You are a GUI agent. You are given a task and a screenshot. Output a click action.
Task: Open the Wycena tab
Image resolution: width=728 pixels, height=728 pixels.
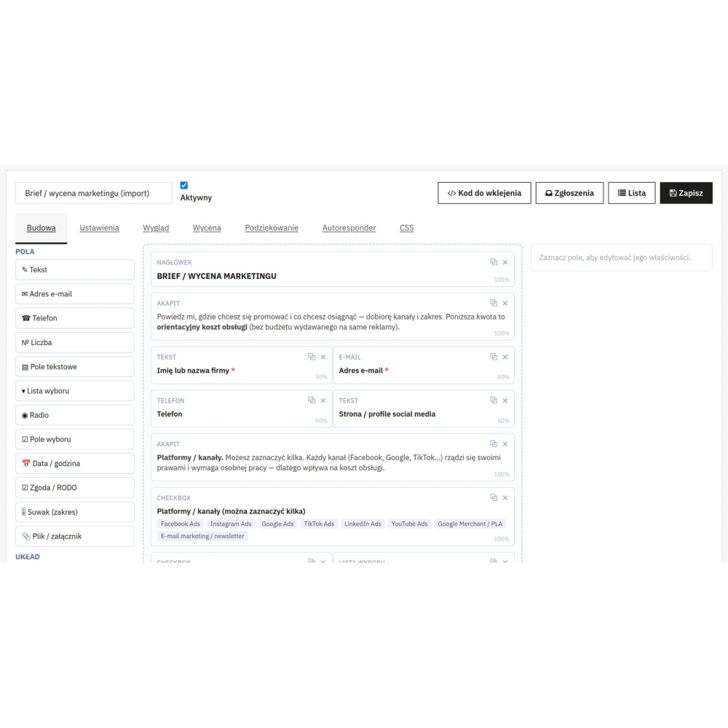[x=207, y=228]
